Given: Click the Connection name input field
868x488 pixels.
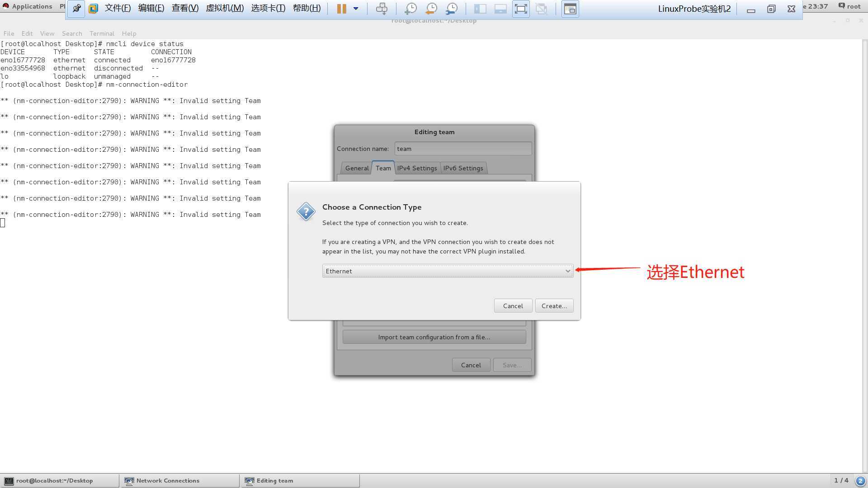Looking at the screenshot, I should [x=462, y=148].
